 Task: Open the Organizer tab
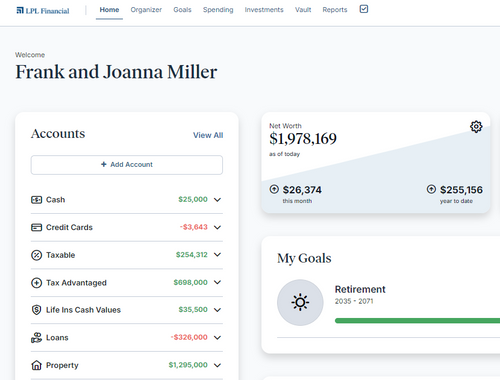146,10
